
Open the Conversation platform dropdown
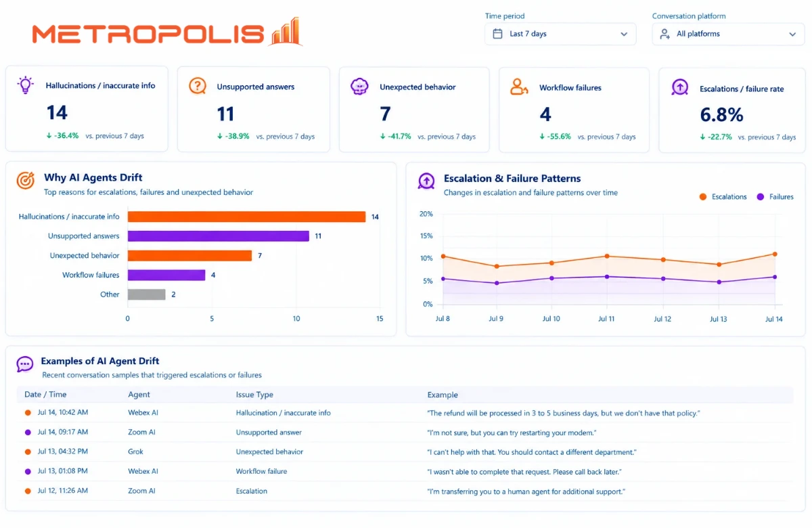[728, 34]
